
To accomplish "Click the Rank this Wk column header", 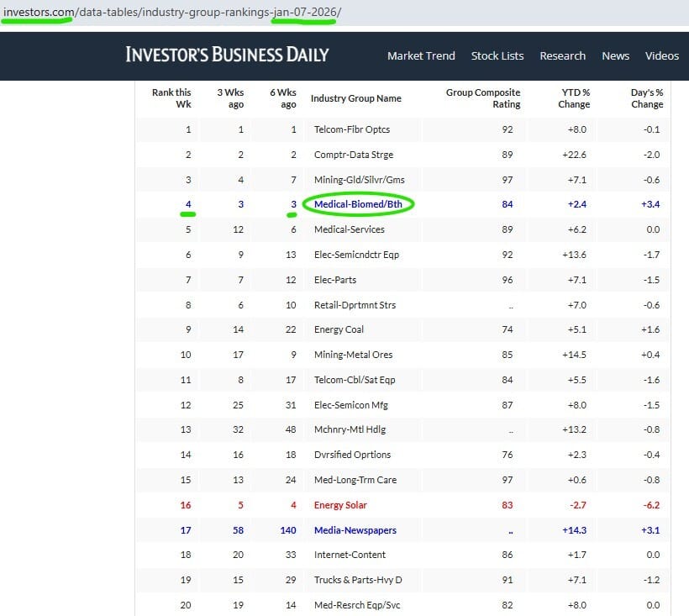I will pyautogui.click(x=171, y=98).
